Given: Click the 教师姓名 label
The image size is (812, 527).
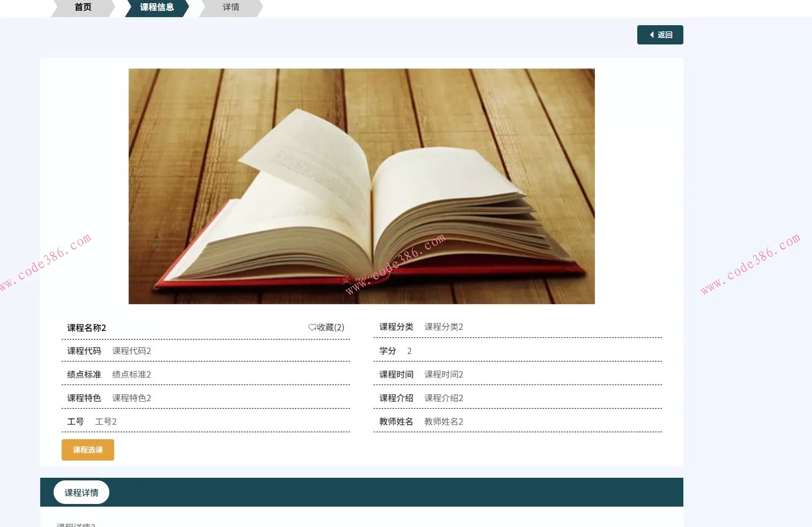Looking at the screenshot, I should [x=397, y=421].
